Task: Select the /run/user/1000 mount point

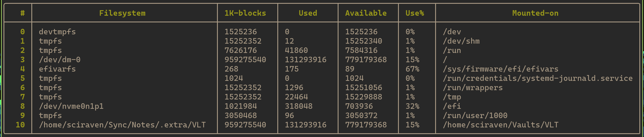Action: coord(475,115)
